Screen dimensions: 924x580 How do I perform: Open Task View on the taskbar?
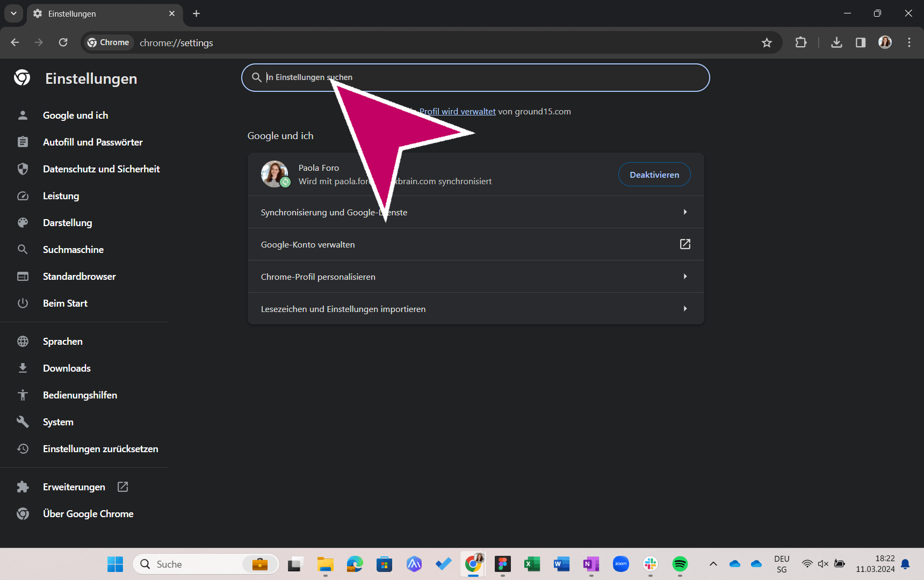click(x=295, y=564)
